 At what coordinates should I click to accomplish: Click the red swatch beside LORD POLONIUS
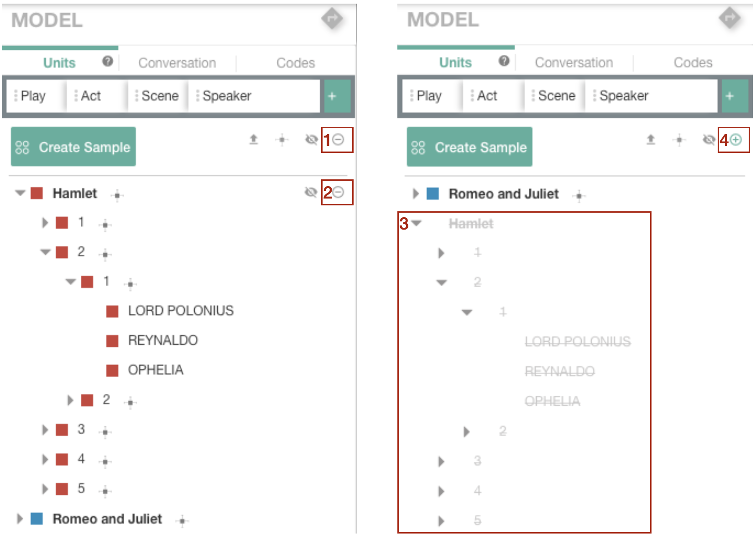[x=112, y=311]
